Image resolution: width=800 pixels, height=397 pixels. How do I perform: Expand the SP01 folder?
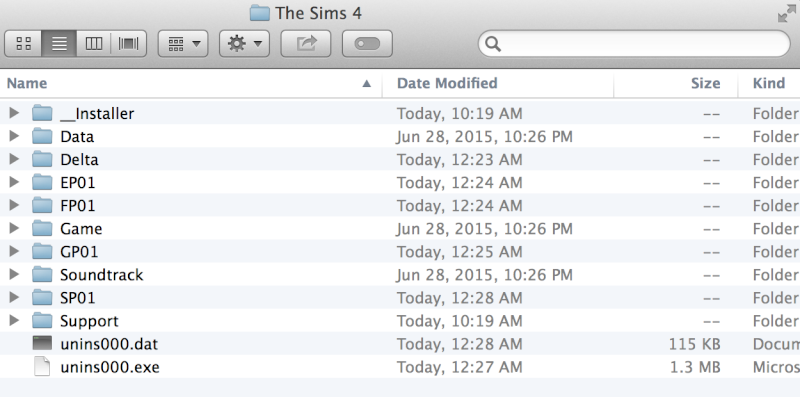pyautogui.click(x=14, y=297)
